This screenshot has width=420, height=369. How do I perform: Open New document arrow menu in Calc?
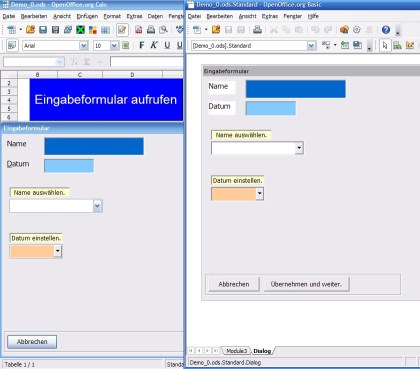(x=20, y=30)
